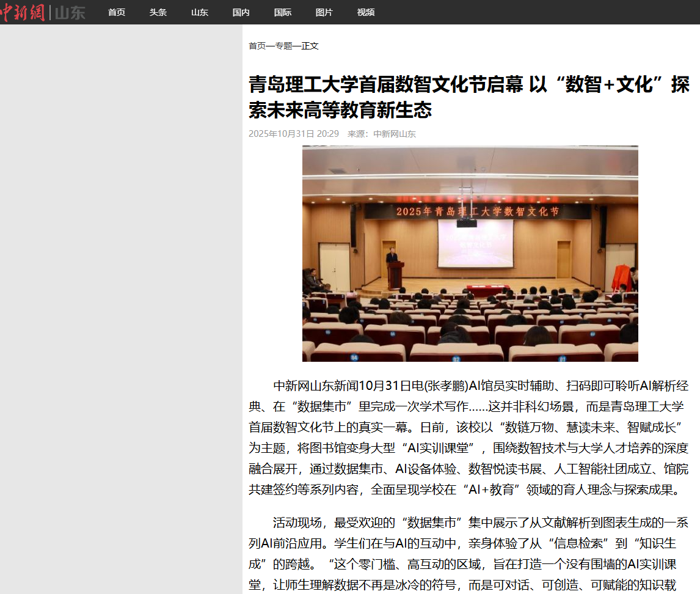Select 山东 in the top navigation menu

200,12
